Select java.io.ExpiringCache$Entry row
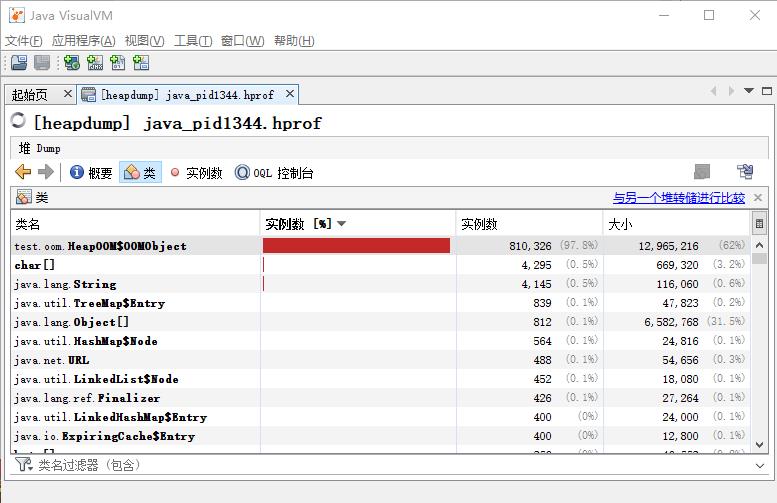777x503 pixels. coord(381,436)
